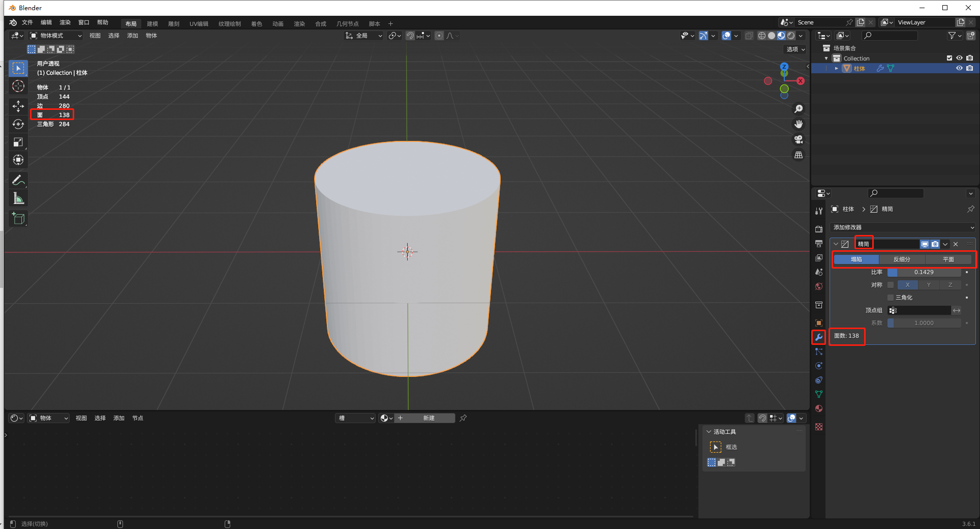Select the Scale tool in left toolbar
This screenshot has height=529, width=980.
(x=18, y=142)
